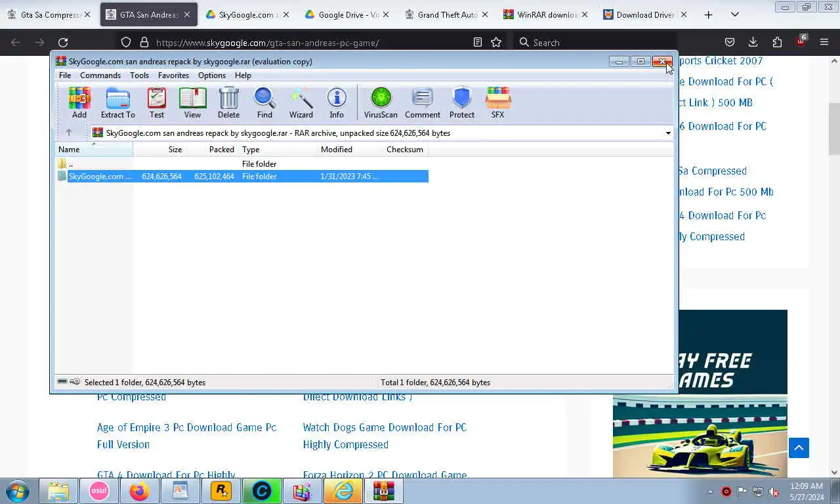Toggle reader view in address bar
Screen dimensions: 840x504
point(478,42)
